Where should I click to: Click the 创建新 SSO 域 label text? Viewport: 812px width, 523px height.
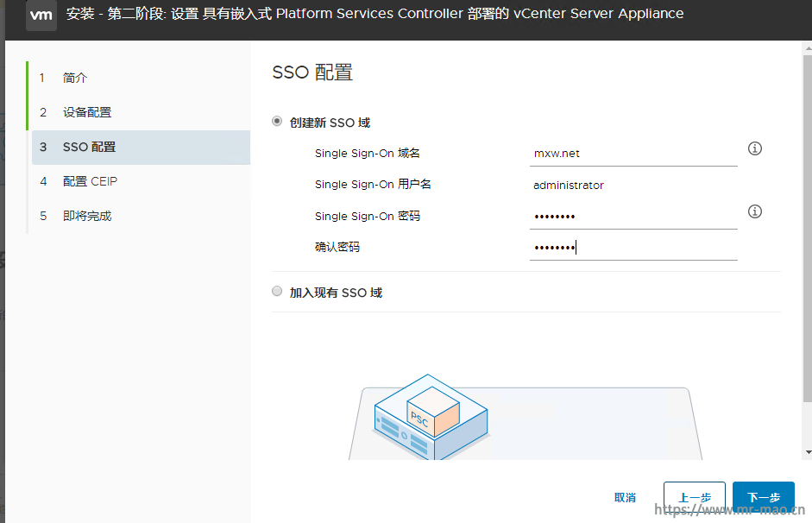330,123
